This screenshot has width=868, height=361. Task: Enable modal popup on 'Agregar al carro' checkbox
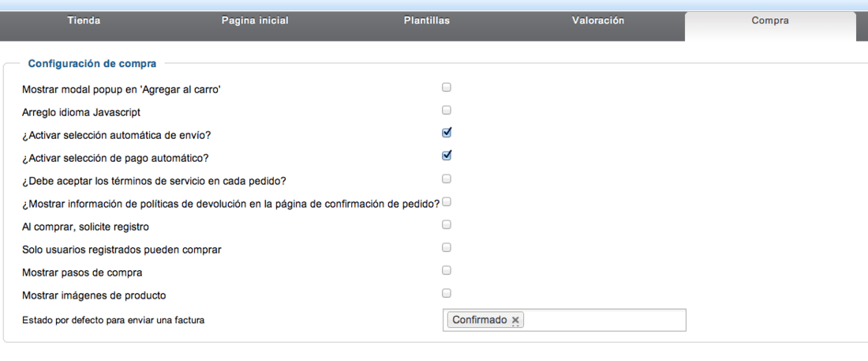pyautogui.click(x=447, y=87)
